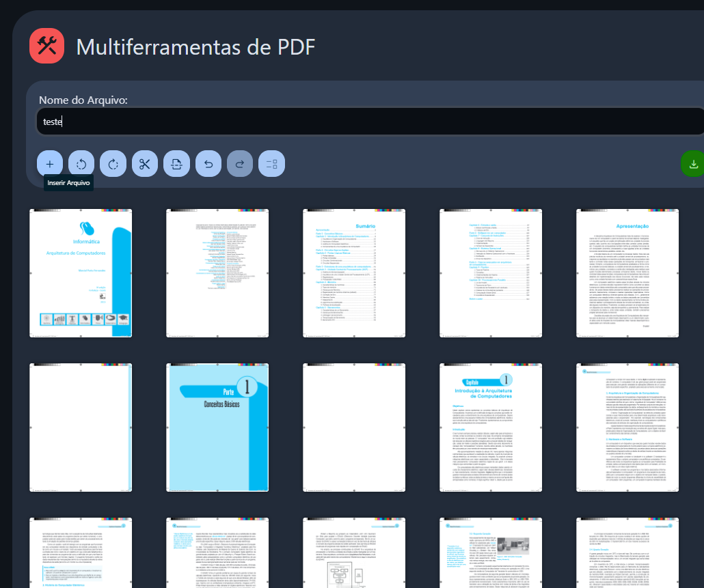Select the Sumário page thumbnail
The image size is (704, 588).
(354, 273)
